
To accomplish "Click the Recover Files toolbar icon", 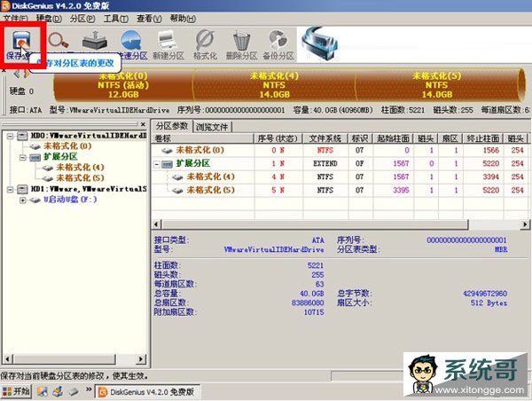I will point(95,41).
